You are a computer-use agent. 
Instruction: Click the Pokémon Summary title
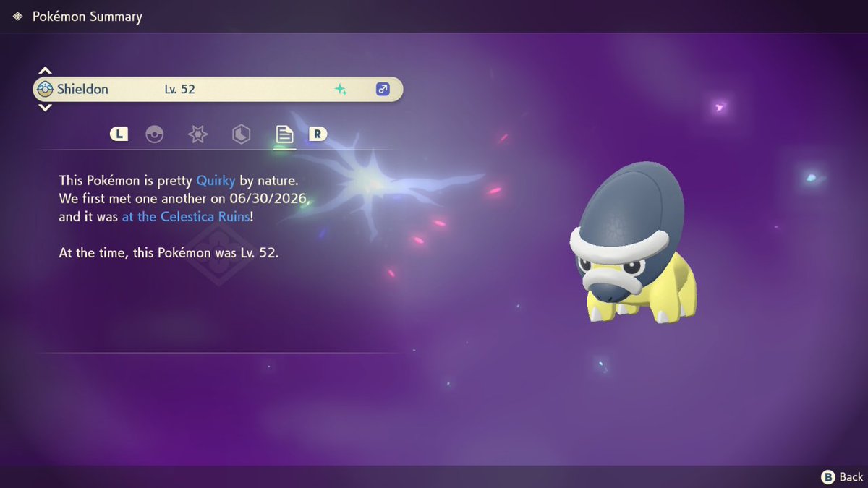pyautogui.click(x=88, y=16)
